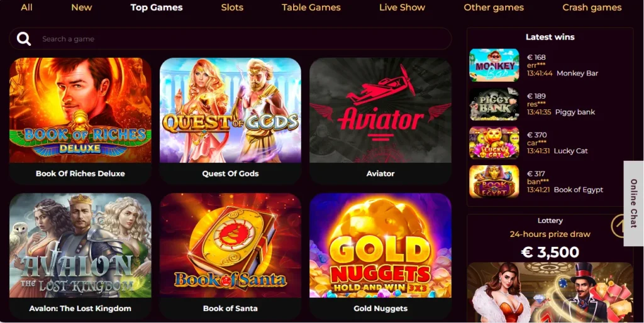Open the Monkey Bar win thumbnail

click(x=494, y=65)
